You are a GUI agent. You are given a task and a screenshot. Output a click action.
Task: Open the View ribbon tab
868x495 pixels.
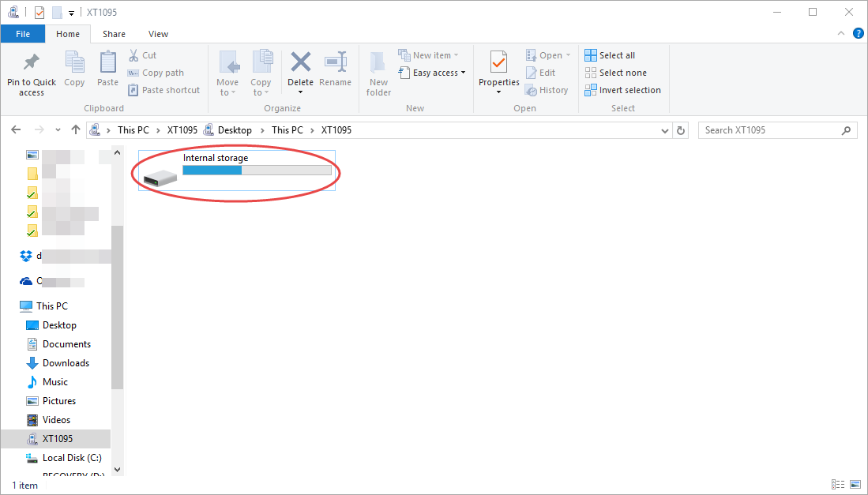[x=158, y=34]
